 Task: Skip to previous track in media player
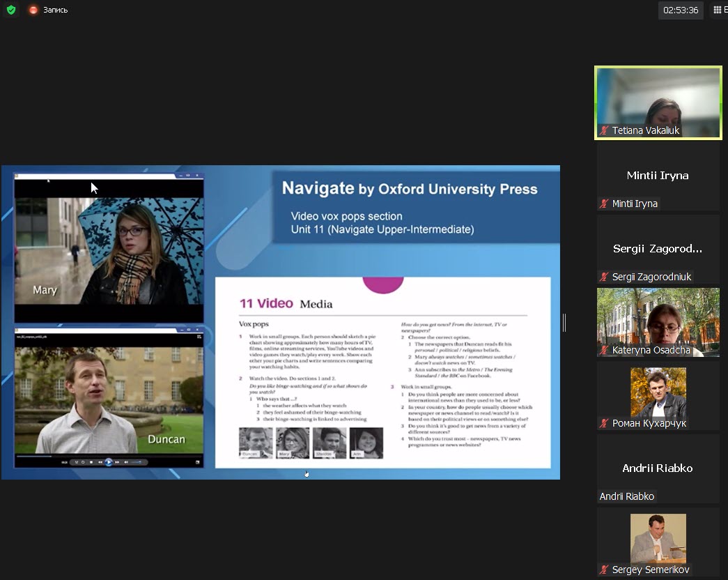pyautogui.click(x=100, y=462)
